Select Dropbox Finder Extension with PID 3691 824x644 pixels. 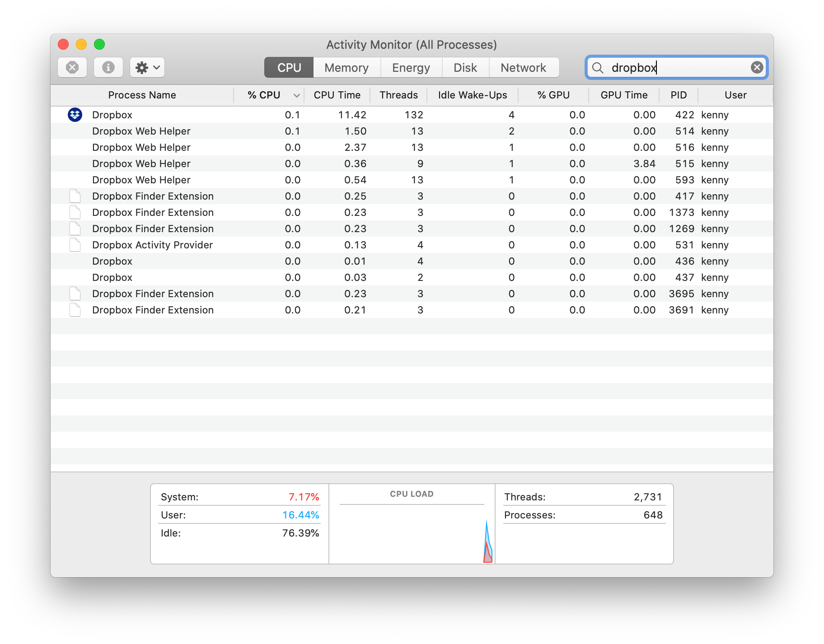tap(412, 310)
